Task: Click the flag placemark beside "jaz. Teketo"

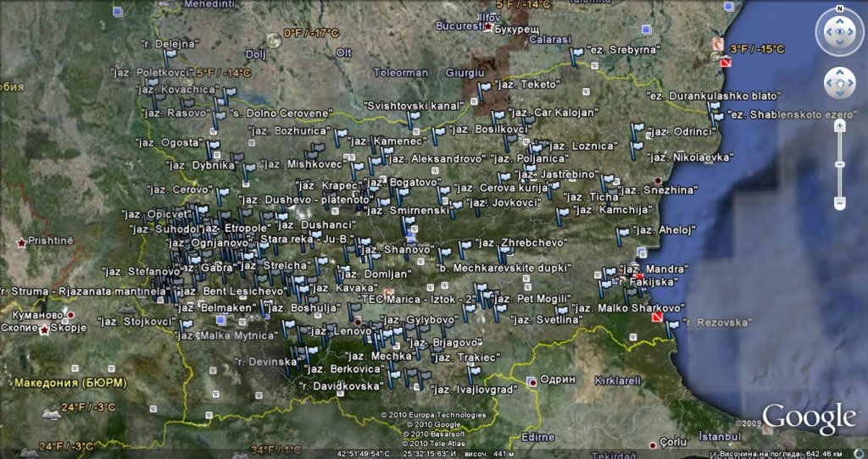Action: 484,90
